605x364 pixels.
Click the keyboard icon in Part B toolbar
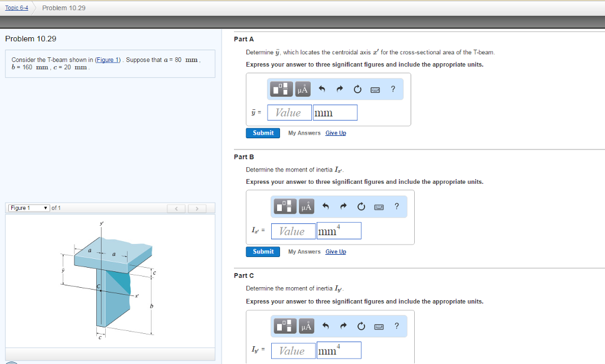pos(379,206)
